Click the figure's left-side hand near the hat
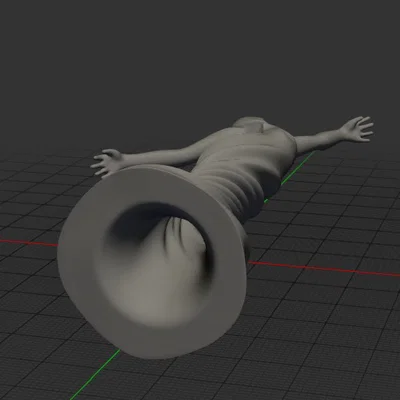 tap(107, 162)
